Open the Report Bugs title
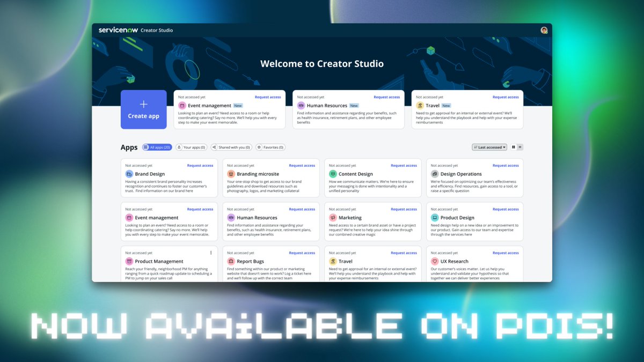 pos(250,261)
